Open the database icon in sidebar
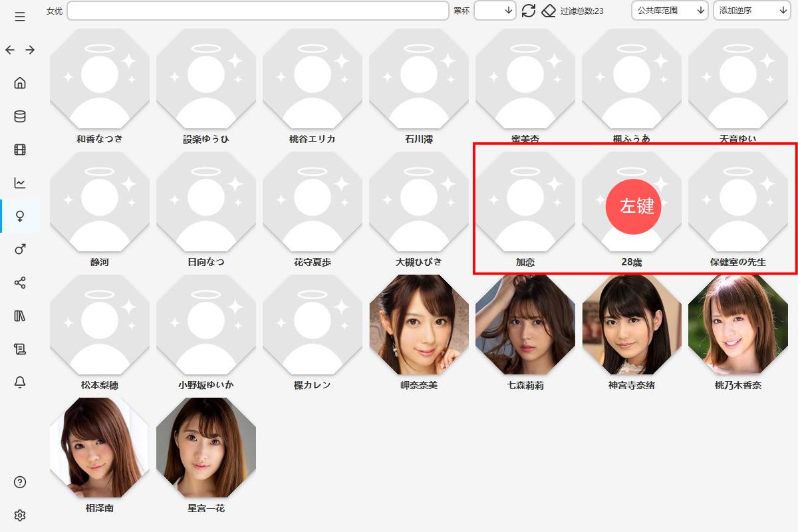Image resolution: width=798 pixels, height=532 pixels. (x=20, y=116)
